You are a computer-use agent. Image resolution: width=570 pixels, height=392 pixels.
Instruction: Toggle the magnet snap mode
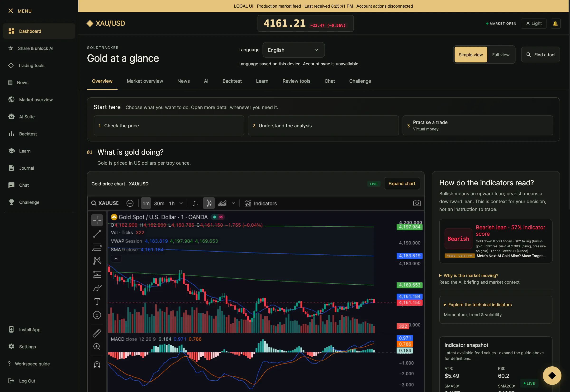[97, 365]
